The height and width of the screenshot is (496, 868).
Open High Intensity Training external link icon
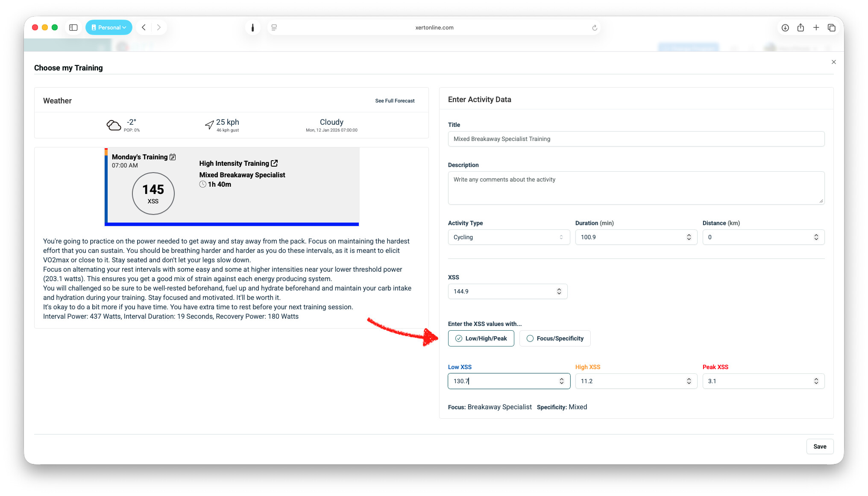point(274,163)
